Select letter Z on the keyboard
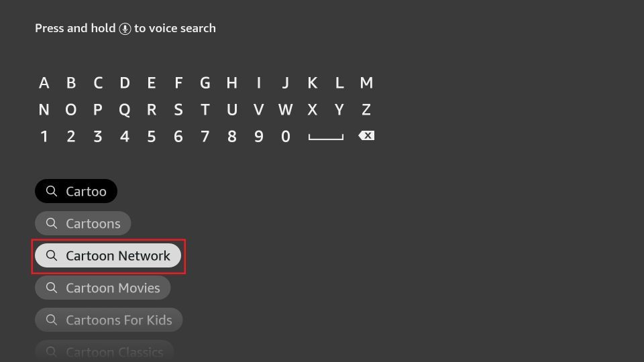Viewport: 644px width, 362px height. pyautogui.click(x=366, y=109)
